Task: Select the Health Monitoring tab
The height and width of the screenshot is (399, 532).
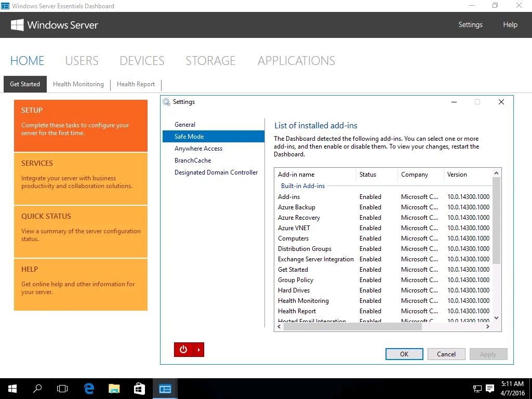Action: pos(78,84)
